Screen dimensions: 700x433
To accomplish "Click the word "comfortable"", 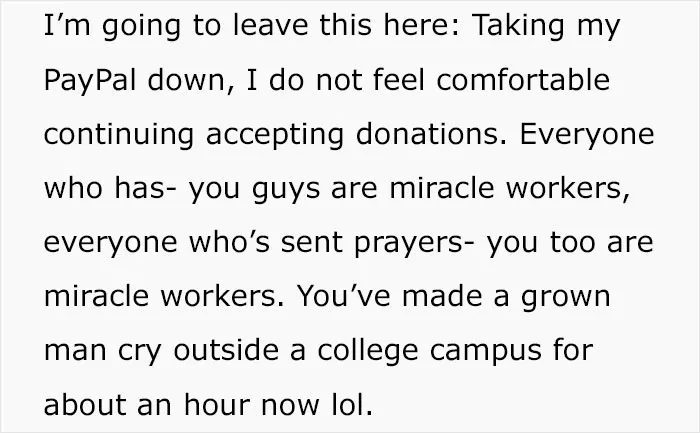I will pyautogui.click(x=523, y=80).
